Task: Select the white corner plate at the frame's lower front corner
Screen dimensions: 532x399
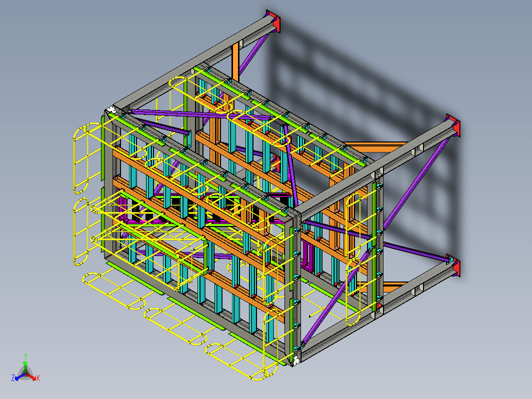Action: [296, 360]
